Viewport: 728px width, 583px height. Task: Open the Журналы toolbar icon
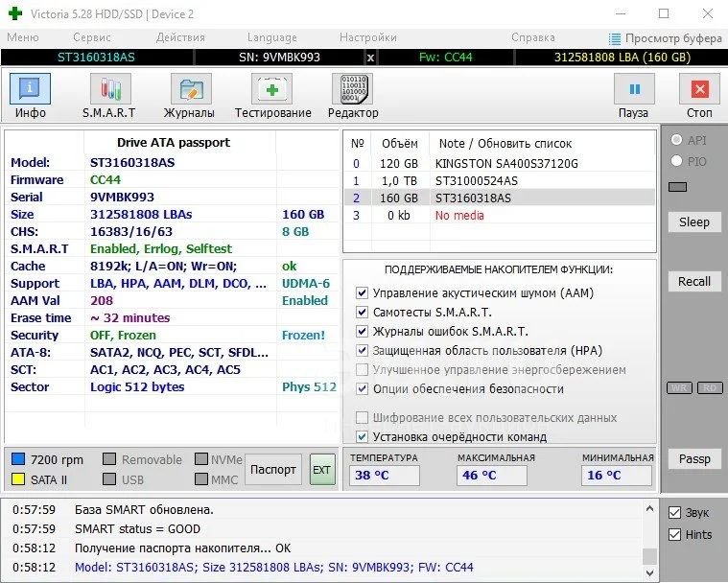(191, 88)
